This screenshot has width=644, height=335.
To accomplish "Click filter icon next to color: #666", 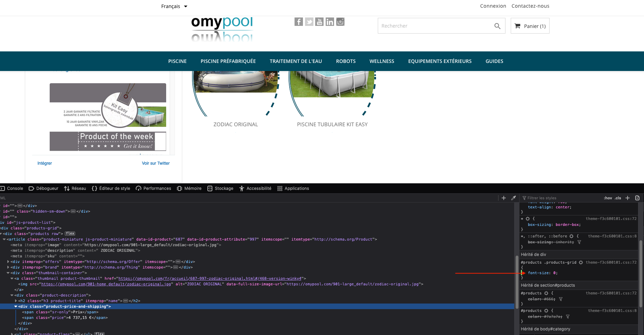I will coord(561,299).
